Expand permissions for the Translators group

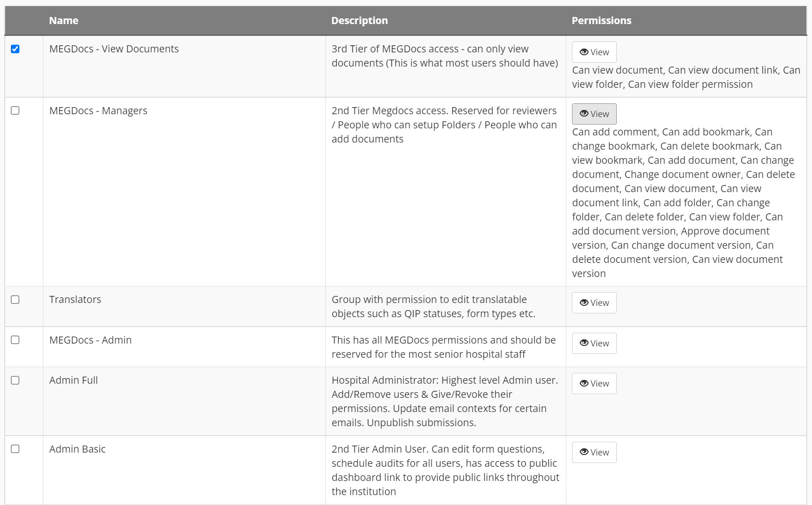[594, 303]
